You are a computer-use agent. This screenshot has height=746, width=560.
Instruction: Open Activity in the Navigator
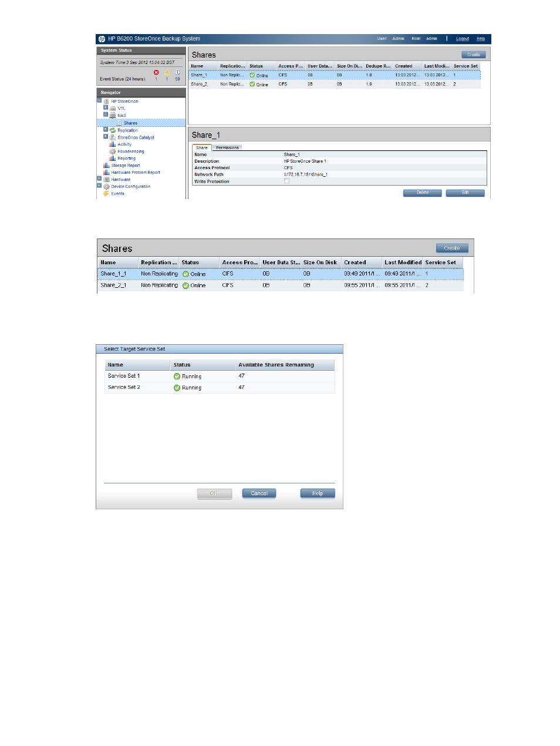click(x=124, y=145)
